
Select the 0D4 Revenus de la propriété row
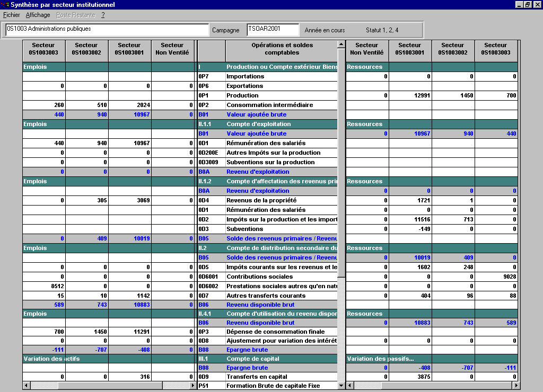267,200
